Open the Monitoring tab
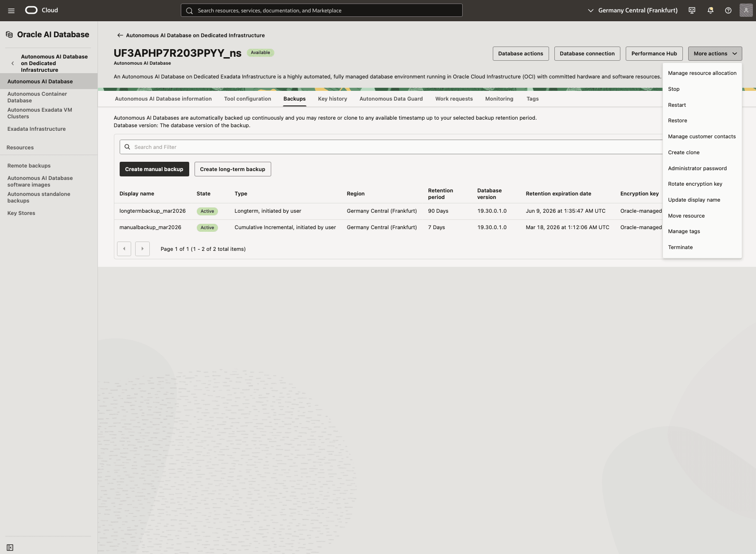This screenshot has height=554, width=756. tap(499, 99)
